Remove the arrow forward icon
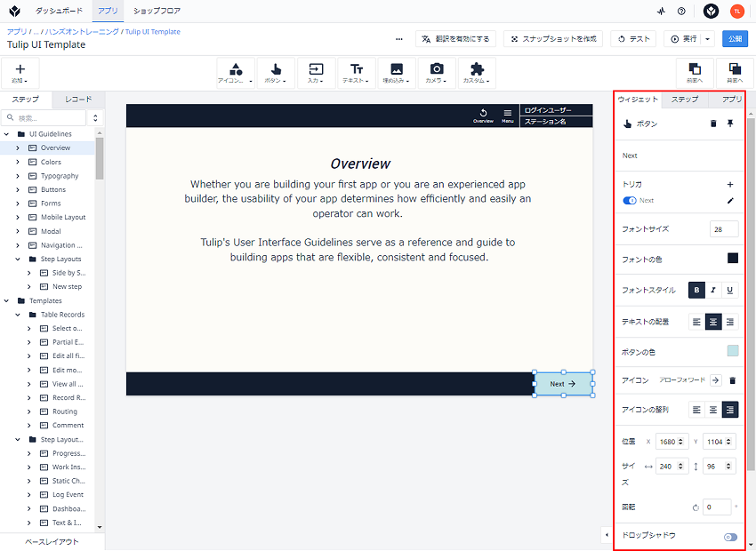 pyautogui.click(x=732, y=380)
